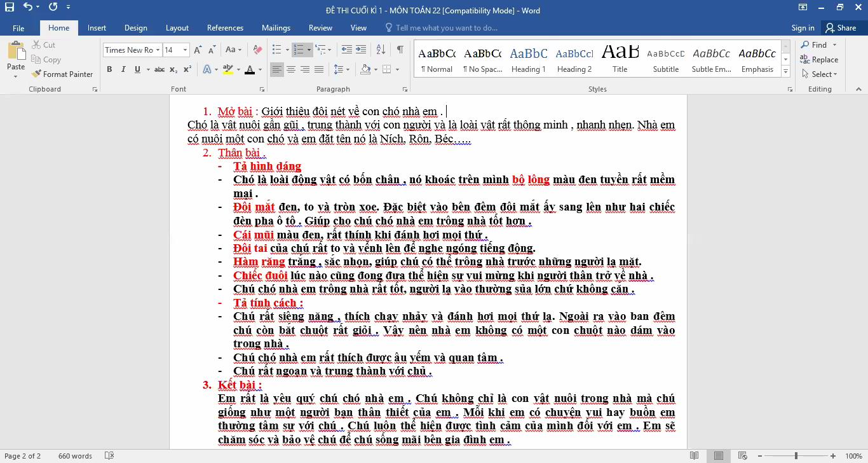The height and width of the screenshot is (463, 868).
Task: Click the 100% zoom level indicator
Action: (x=853, y=456)
